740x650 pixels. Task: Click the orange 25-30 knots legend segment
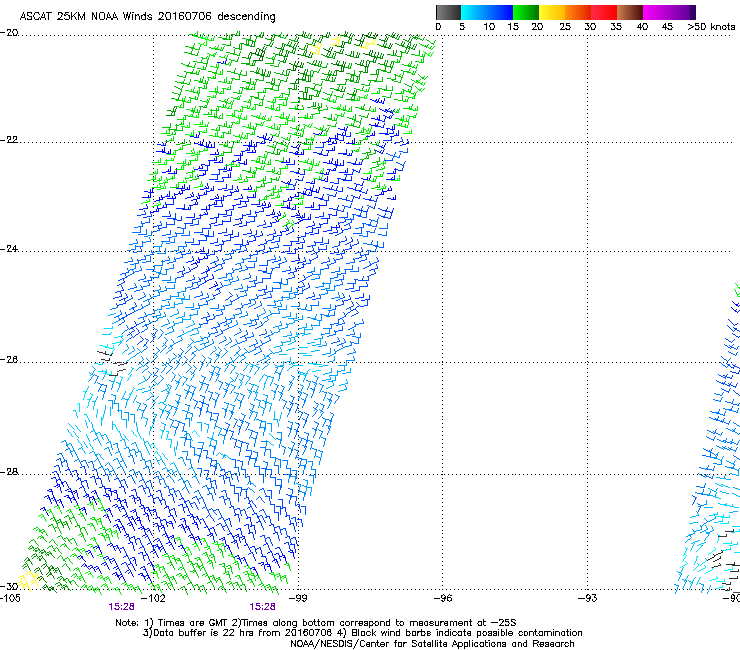578,12
